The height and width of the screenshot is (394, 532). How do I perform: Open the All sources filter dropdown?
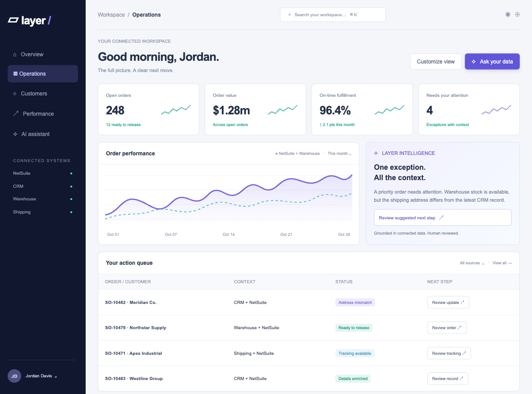coord(472,263)
